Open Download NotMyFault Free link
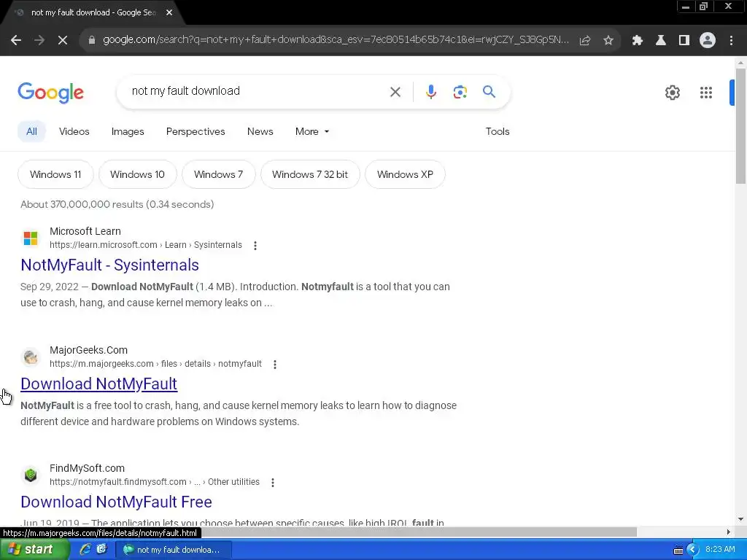This screenshot has height=560, width=747. click(x=116, y=502)
